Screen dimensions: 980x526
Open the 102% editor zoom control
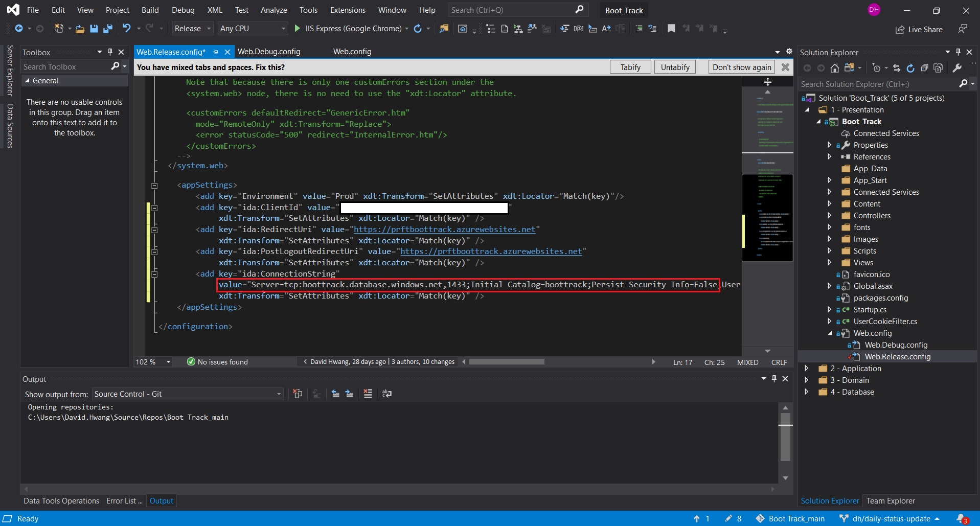(x=152, y=362)
